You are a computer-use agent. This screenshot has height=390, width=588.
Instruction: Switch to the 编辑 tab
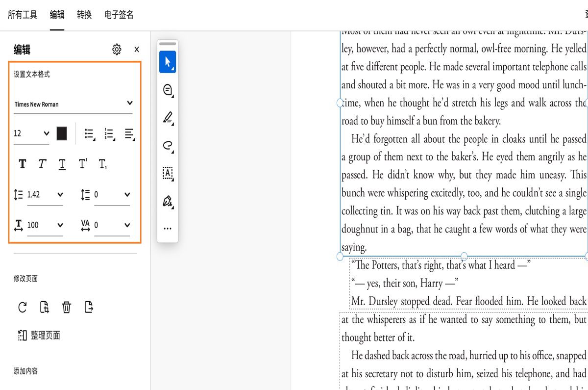(57, 15)
